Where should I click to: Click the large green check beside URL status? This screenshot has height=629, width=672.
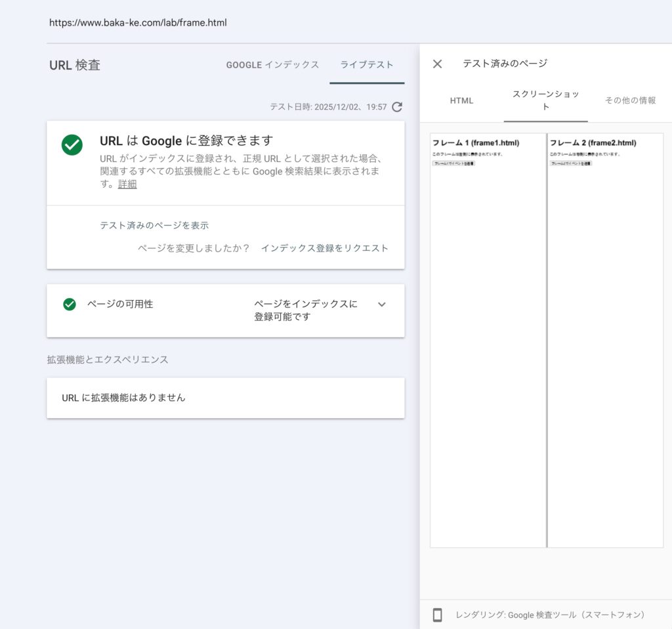72,145
